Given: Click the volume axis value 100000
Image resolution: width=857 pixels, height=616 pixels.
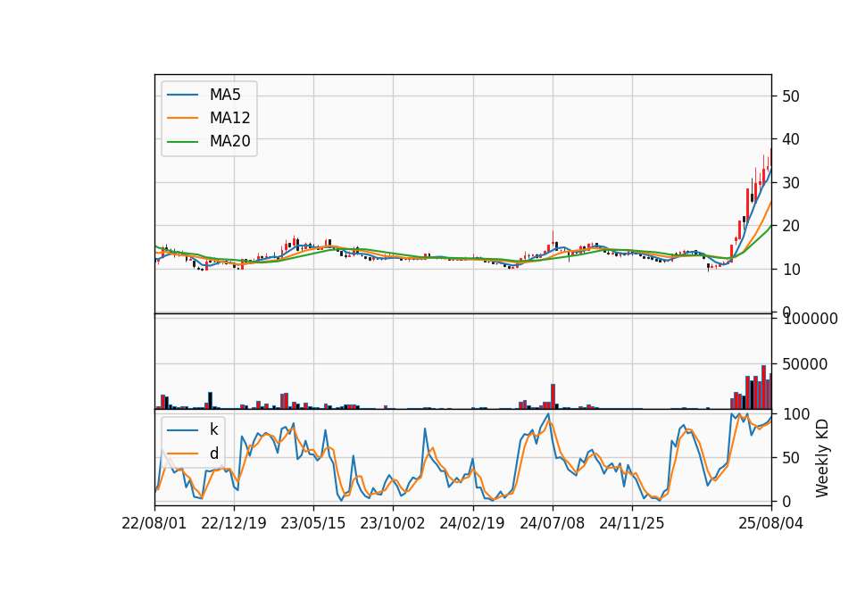Looking at the screenshot, I should [x=811, y=320].
